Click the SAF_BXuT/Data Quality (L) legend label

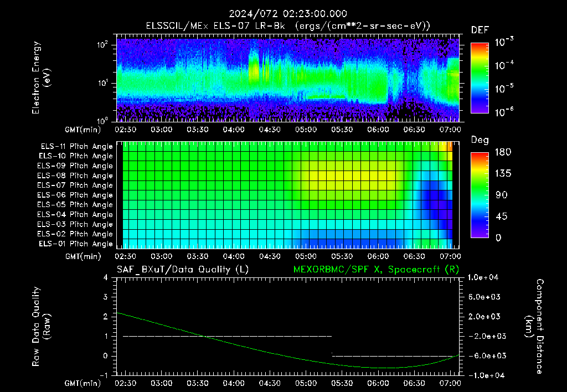click(x=183, y=270)
